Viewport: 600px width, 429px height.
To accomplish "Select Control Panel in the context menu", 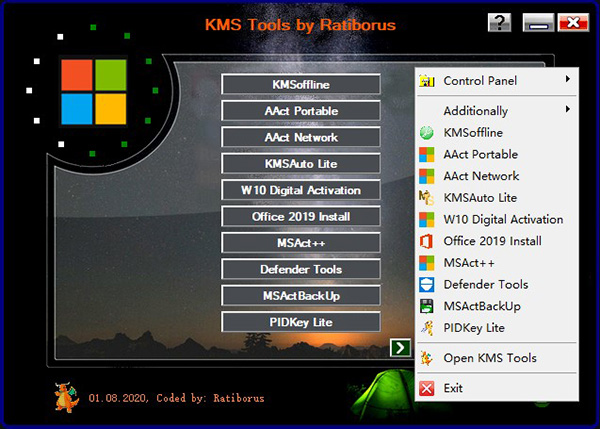I will tap(497, 81).
